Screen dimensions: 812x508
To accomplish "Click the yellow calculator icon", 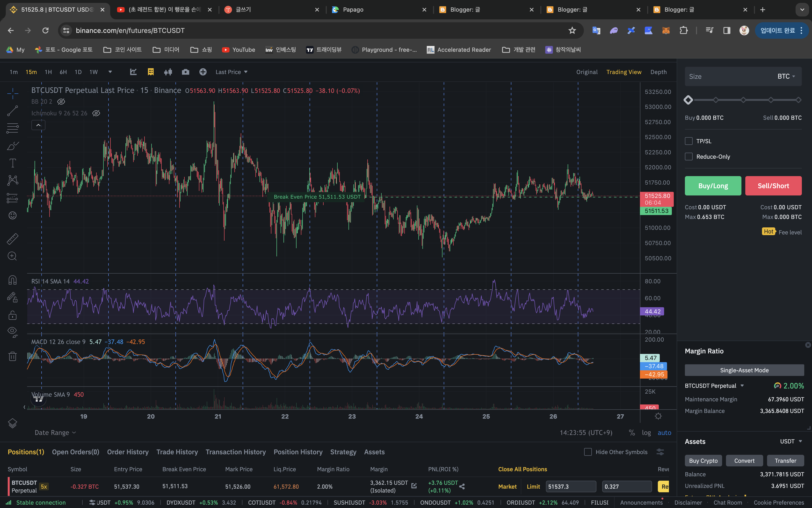I will 151,72.
